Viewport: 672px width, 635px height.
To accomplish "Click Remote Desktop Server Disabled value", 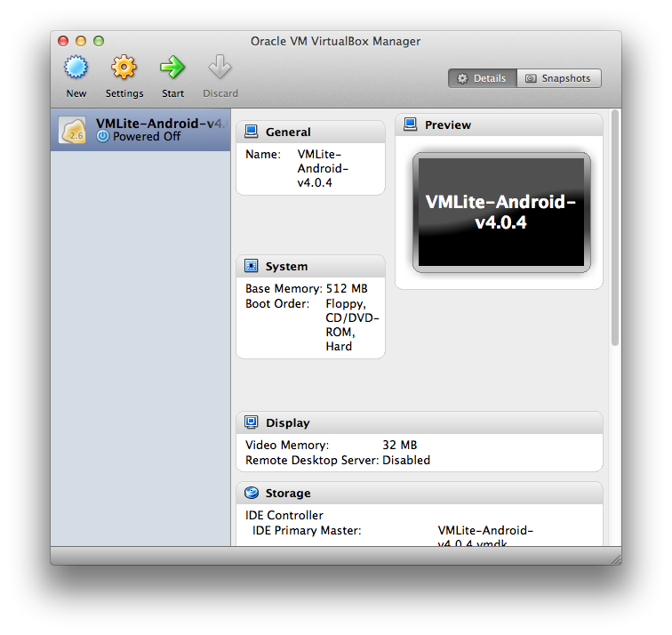I will pos(406,460).
